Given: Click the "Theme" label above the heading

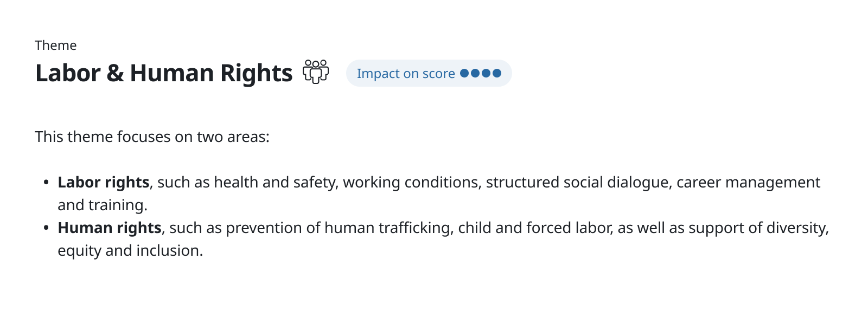Looking at the screenshot, I should pos(55,46).
